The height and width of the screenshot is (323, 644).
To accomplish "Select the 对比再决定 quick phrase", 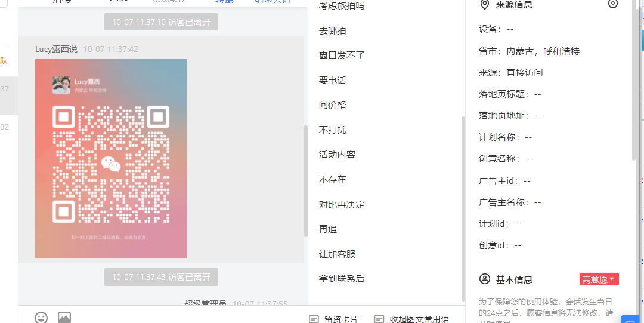I will [x=341, y=205].
